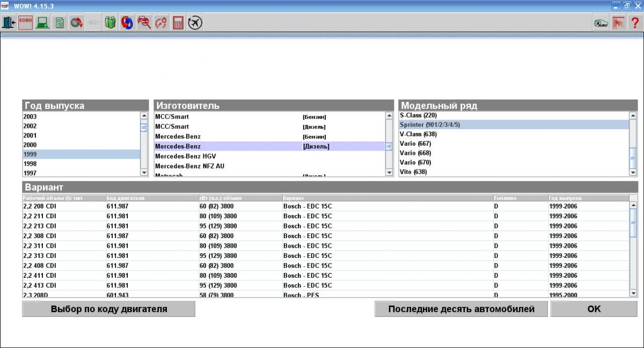
Task: Click the exit door icon in the toolbar
Action: coord(9,23)
